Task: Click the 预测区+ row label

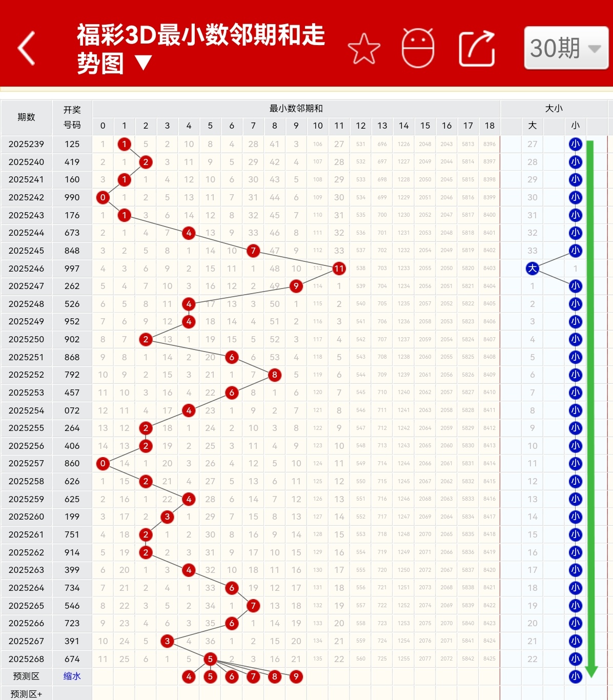Action: 26,694
